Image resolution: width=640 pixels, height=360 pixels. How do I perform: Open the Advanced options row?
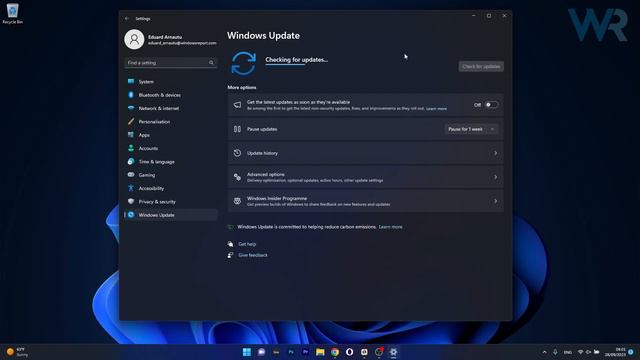tap(366, 177)
